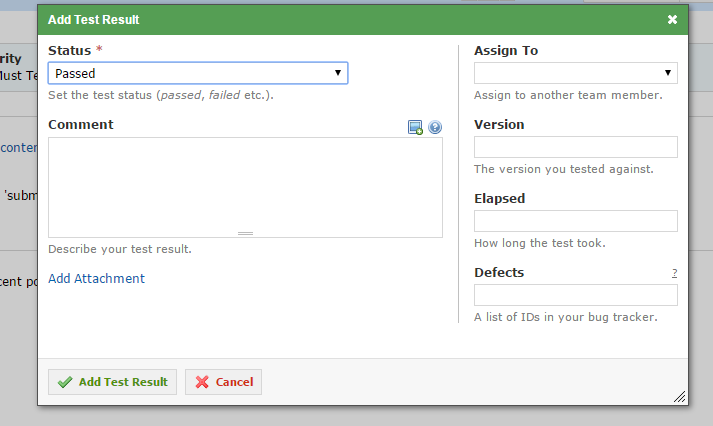Click the comment box resize handle
713x426 pixels.
(245, 233)
